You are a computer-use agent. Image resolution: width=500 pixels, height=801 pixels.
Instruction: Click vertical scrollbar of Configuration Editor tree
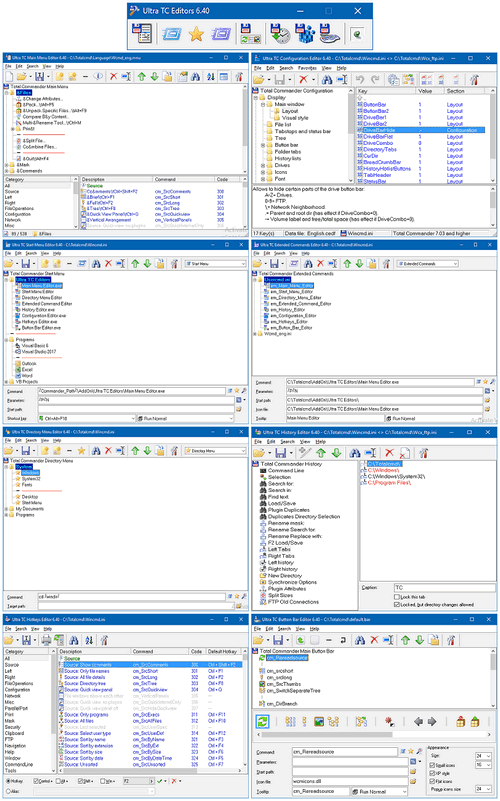(351, 135)
